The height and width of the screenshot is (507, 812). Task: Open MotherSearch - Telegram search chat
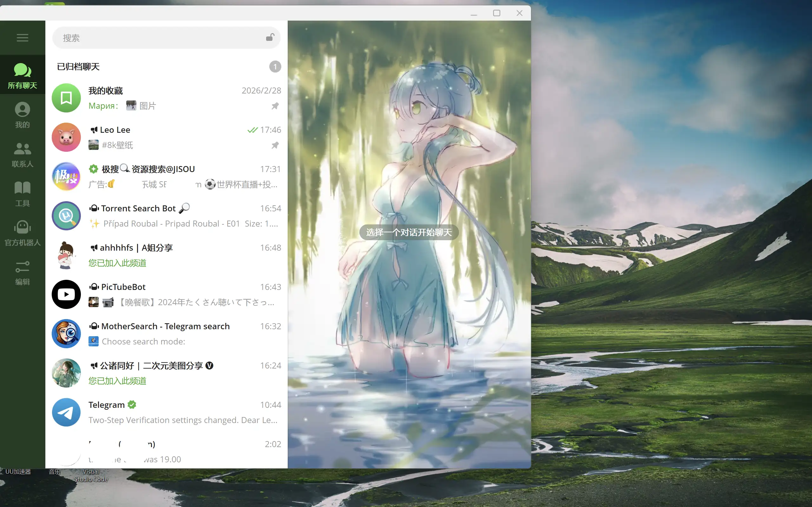point(167,334)
